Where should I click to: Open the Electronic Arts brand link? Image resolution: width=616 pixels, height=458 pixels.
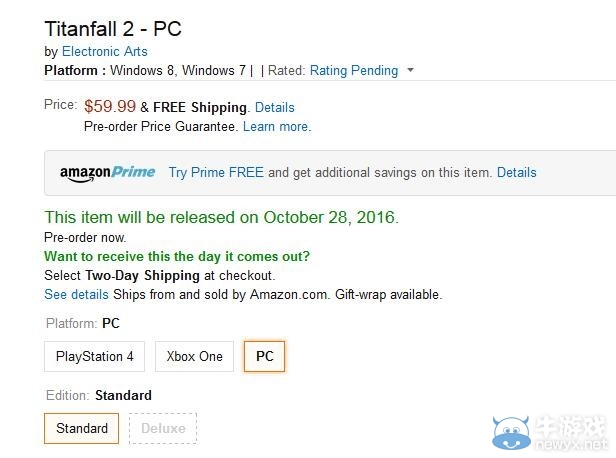pyautogui.click(x=104, y=51)
